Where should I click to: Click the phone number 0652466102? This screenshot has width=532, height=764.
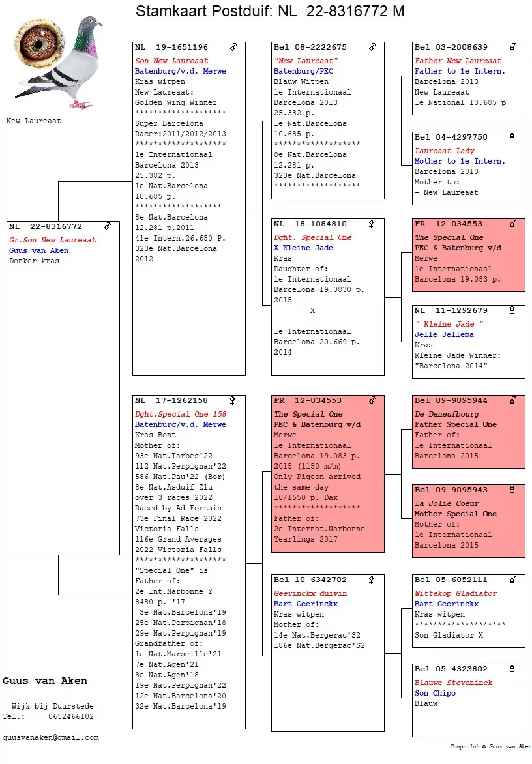[x=71, y=716]
